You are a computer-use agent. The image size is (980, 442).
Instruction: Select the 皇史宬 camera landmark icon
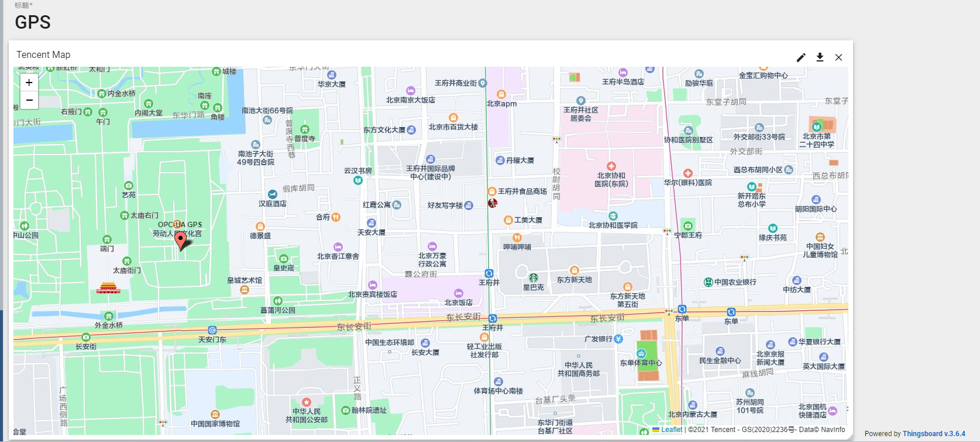coord(284,258)
